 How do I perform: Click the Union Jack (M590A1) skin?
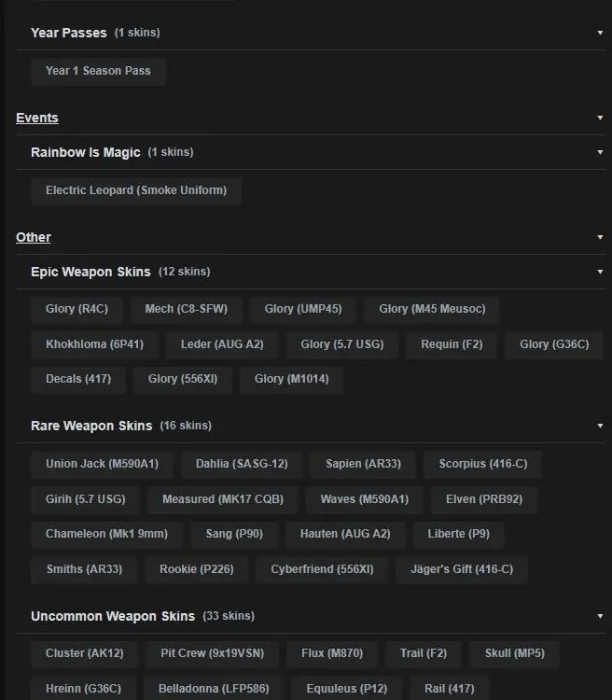coord(102,464)
